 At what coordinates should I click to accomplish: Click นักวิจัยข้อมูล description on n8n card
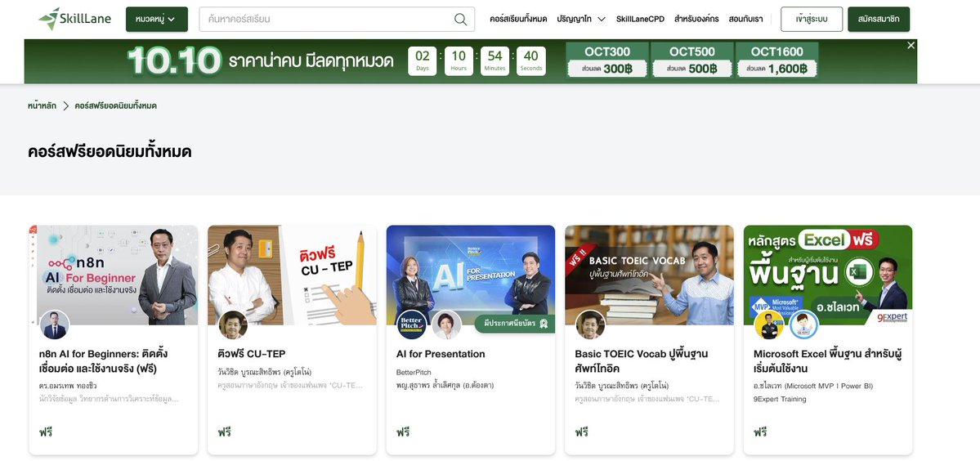[109, 399]
